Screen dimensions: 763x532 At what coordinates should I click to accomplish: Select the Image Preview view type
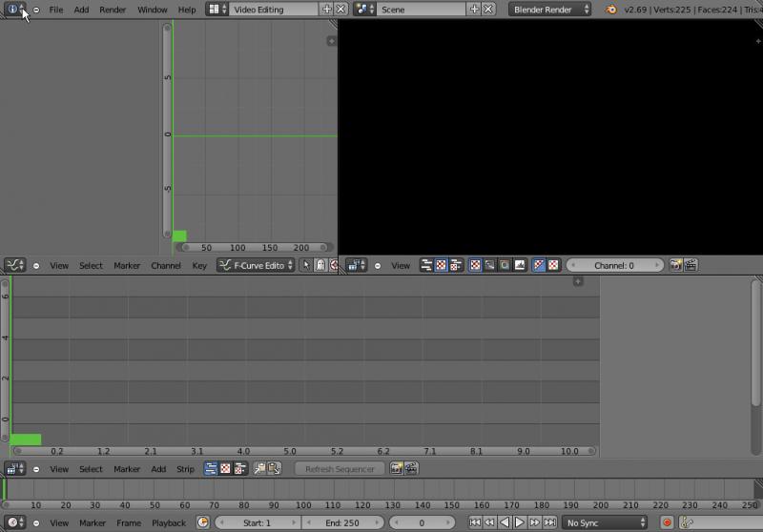pos(441,265)
